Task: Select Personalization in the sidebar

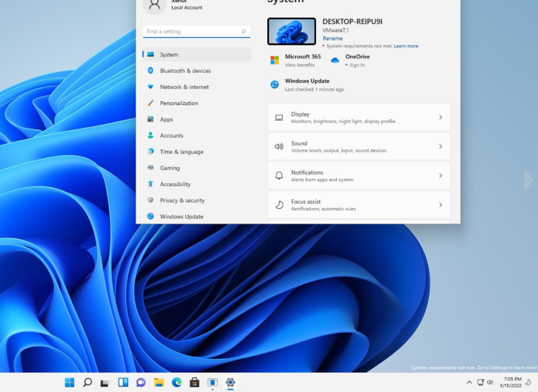Action: point(196,103)
